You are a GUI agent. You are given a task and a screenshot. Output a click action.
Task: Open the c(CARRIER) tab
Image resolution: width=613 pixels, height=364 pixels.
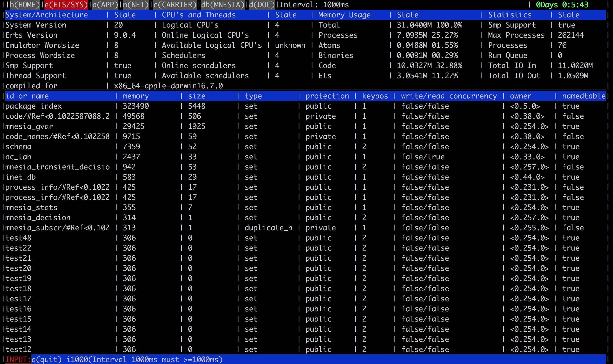(x=175, y=5)
